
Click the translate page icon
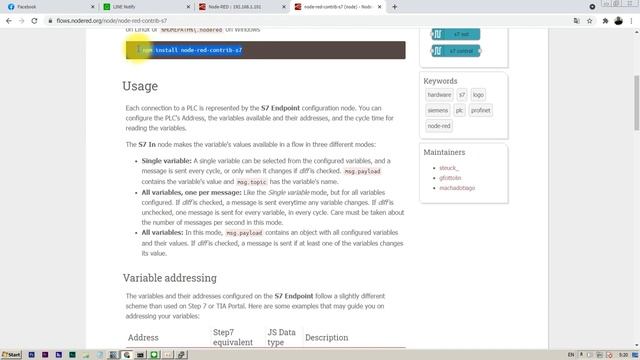tap(576, 20)
